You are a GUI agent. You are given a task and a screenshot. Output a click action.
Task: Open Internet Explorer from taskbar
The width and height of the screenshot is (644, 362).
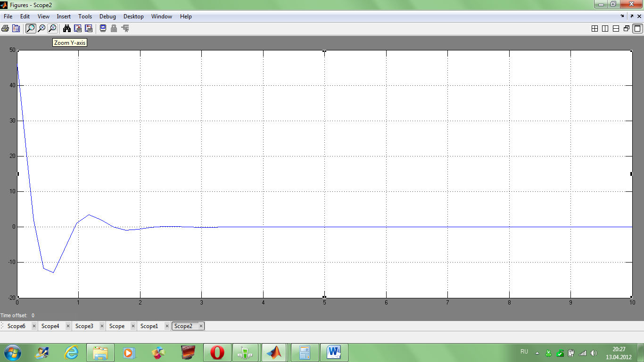tap(71, 353)
